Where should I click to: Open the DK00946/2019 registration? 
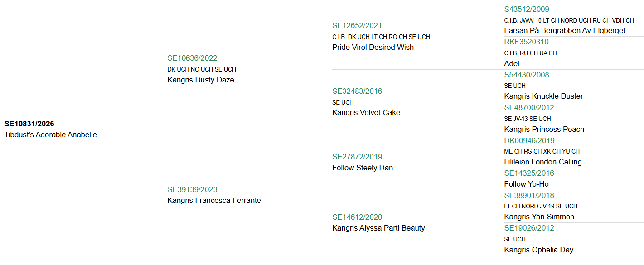[529, 140]
